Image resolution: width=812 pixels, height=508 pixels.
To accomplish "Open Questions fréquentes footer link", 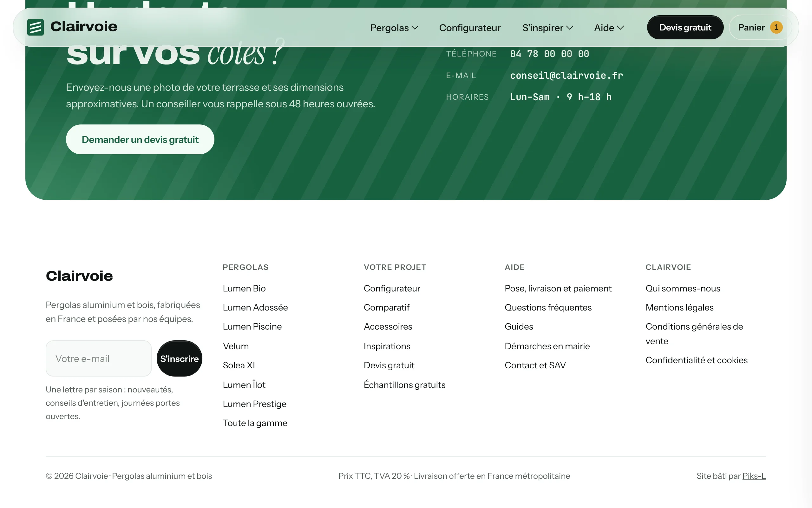I will coord(548,307).
